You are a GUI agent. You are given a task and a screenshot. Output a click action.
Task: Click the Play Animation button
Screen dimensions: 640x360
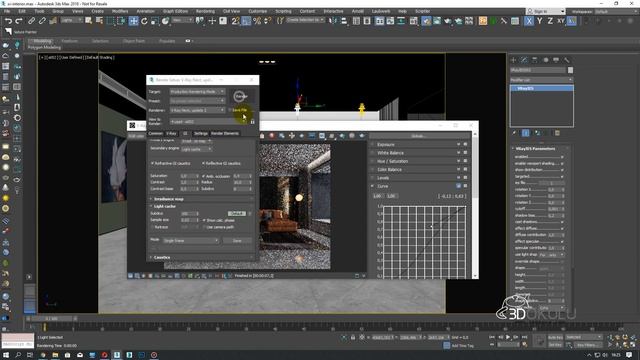coord(508,337)
